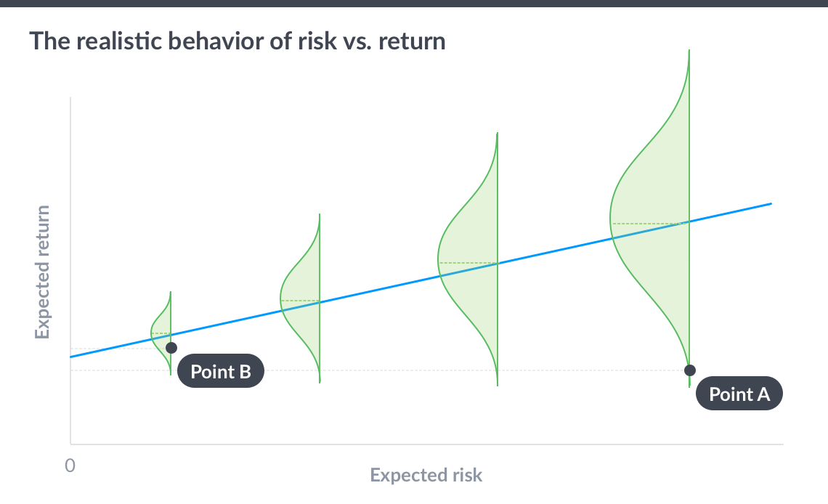The width and height of the screenshot is (828, 504).
Task: Click the chart title about risk vs. return
Action: [x=237, y=41]
